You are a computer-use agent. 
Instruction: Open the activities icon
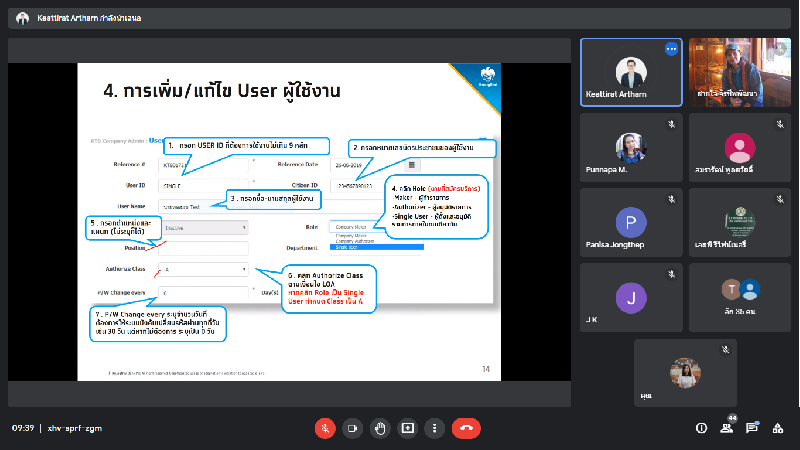[778, 427]
